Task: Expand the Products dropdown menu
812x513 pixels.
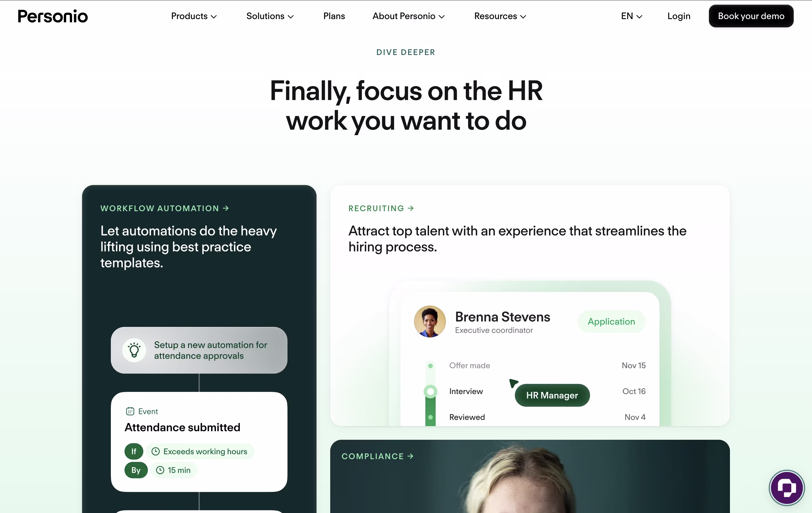Action: tap(194, 16)
